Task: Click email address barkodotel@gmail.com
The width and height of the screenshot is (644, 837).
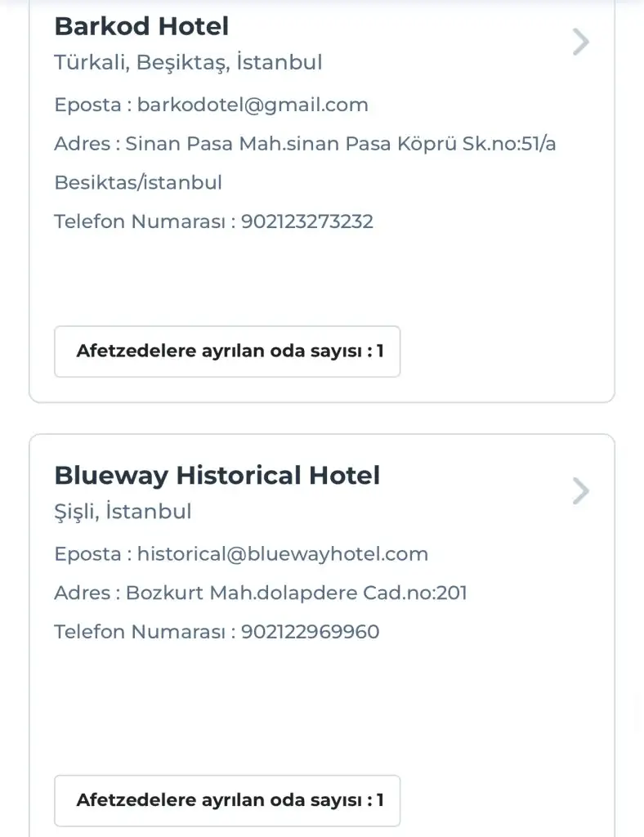Action: (253, 105)
